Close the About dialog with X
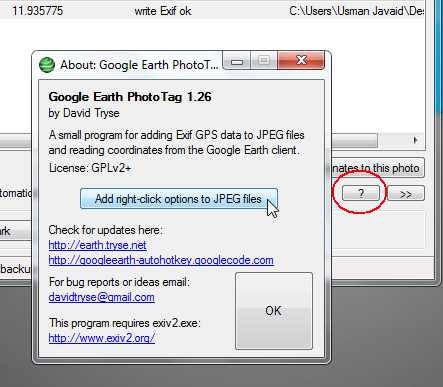 tap(301, 60)
